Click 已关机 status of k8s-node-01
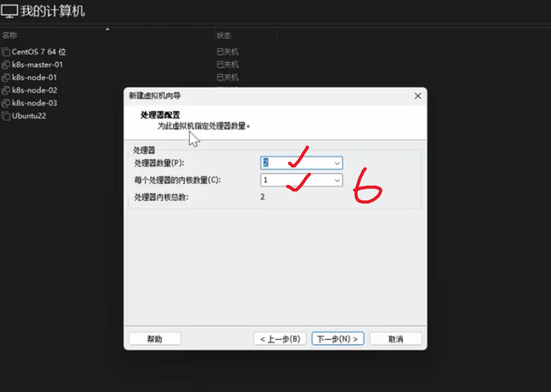551x392 pixels. pyautogui.click(x=227, y=77)
